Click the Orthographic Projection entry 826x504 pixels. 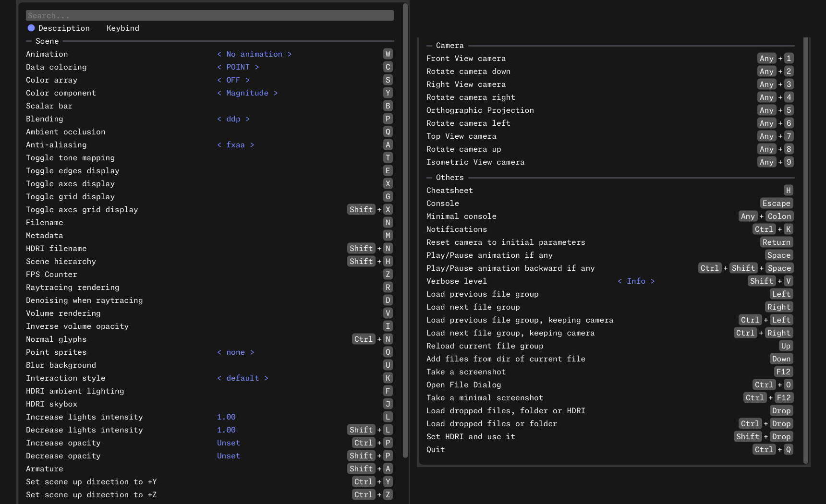480,110
